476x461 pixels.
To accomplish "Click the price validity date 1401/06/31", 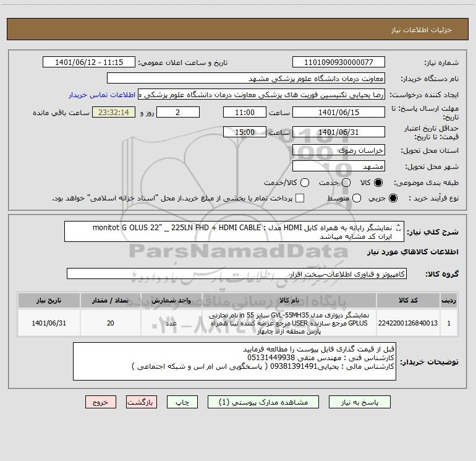I will [339, 132].
